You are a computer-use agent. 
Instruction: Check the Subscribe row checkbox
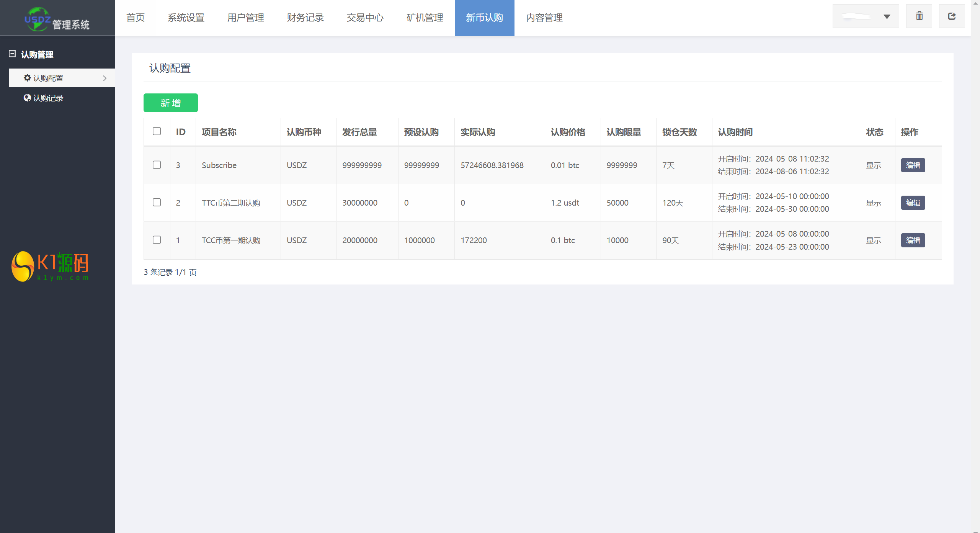coord(157,165)
